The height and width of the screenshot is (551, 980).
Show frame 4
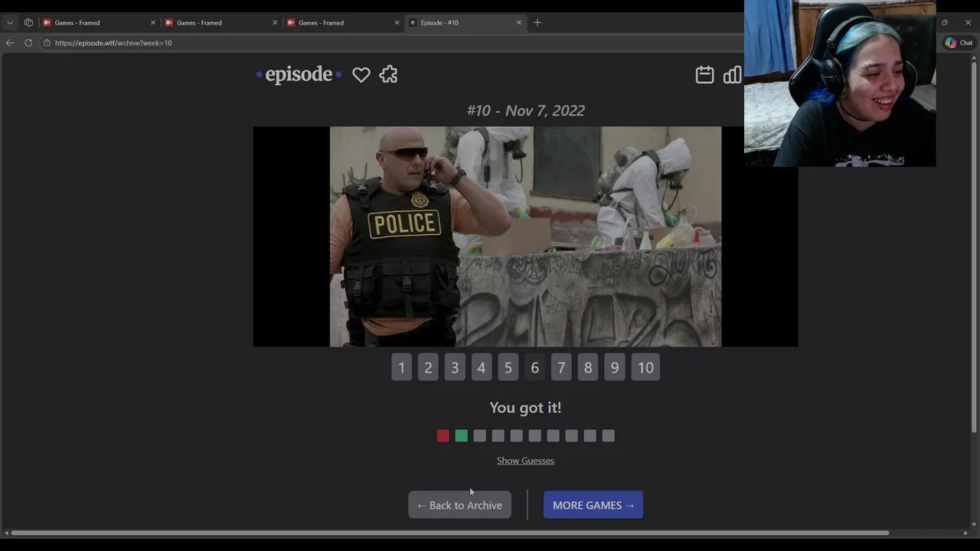(482, 367)
